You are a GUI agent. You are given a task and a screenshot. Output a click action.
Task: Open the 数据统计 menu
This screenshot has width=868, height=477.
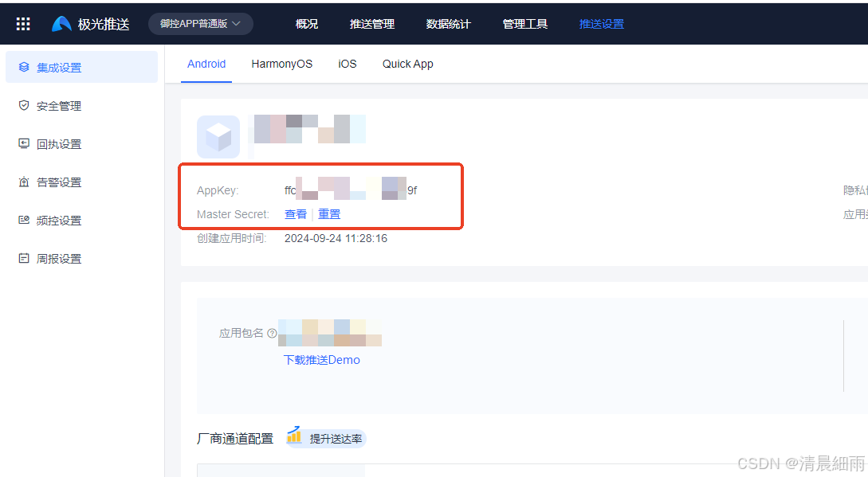(x=449, y=24)
